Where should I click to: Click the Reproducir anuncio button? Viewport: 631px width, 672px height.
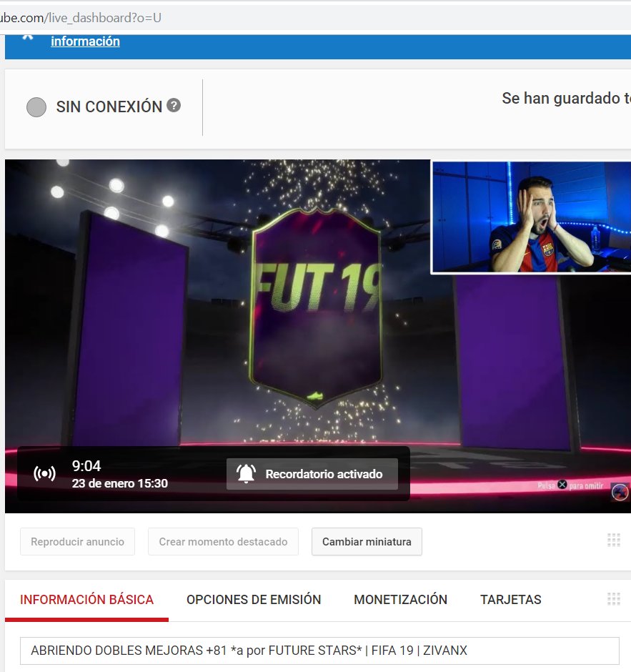click(78, 542)
